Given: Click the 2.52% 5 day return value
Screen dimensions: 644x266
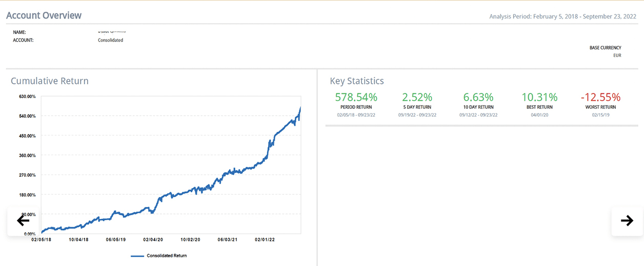Looking at the screenshot, I should pyautogui.click(x=417, y=97).
